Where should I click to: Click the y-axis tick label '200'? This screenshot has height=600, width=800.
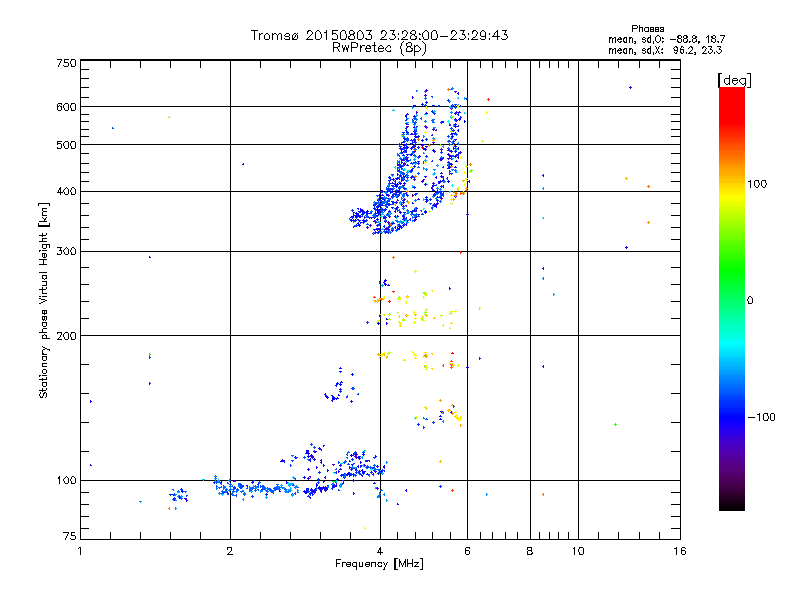[66, 336]
